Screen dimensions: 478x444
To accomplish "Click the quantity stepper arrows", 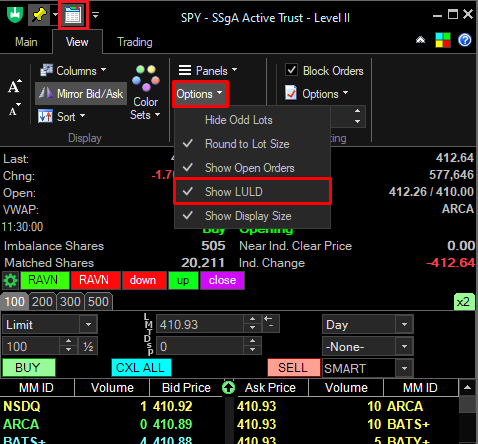I will [68, 345].
